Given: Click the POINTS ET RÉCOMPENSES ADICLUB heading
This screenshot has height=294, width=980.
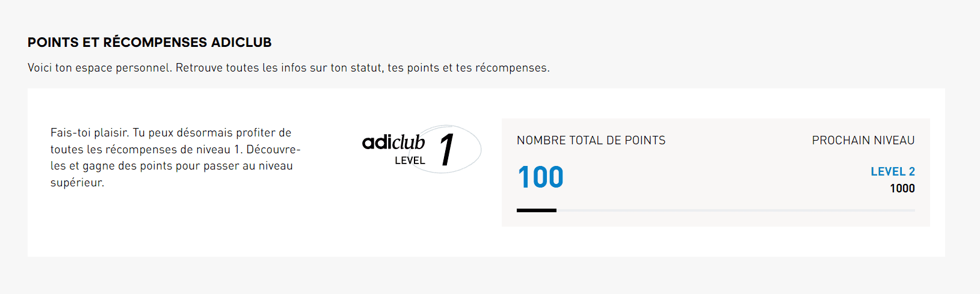Looking at the screenshot, I should click(150, 42).
